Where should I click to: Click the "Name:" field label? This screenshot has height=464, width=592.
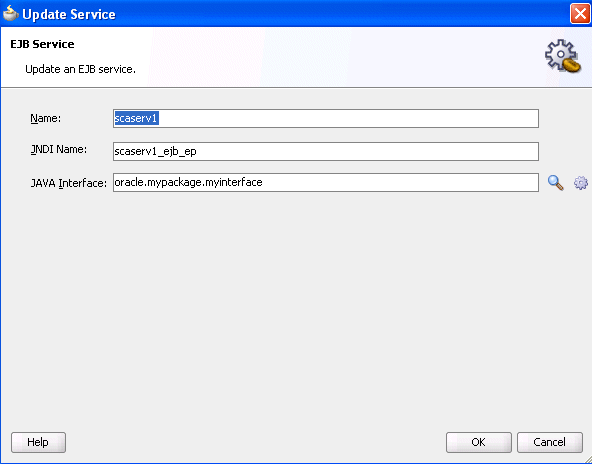point(46,119)
